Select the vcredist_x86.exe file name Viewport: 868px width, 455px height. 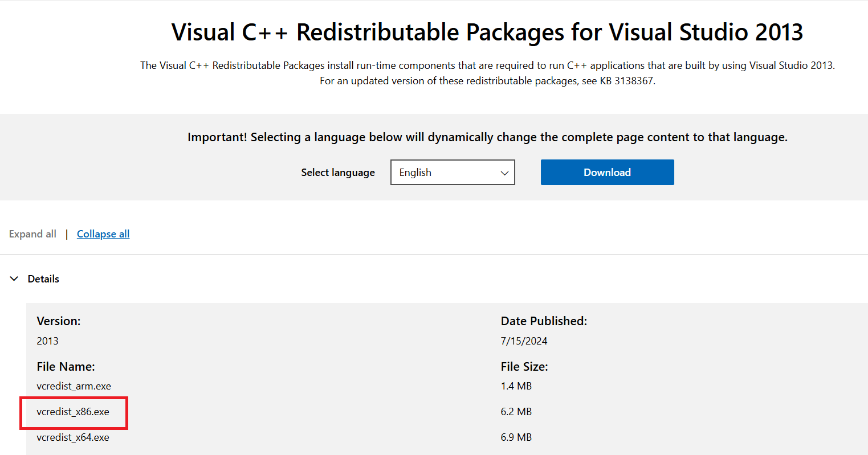[73, 412]
